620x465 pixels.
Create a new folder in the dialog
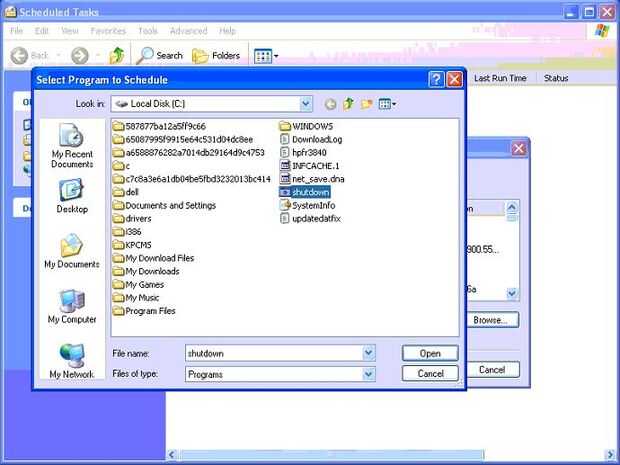pos(367,104)
